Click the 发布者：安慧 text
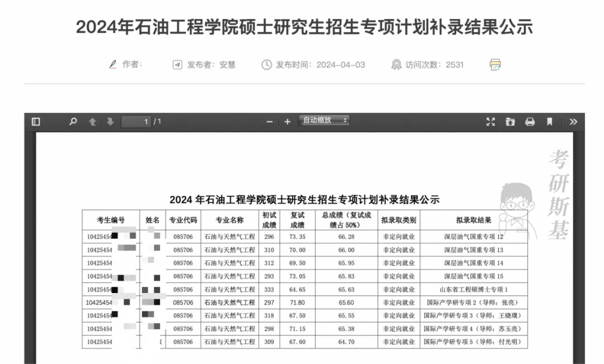Screen dimensions: 604x364 pyautogui.click(x=211, y=65)
